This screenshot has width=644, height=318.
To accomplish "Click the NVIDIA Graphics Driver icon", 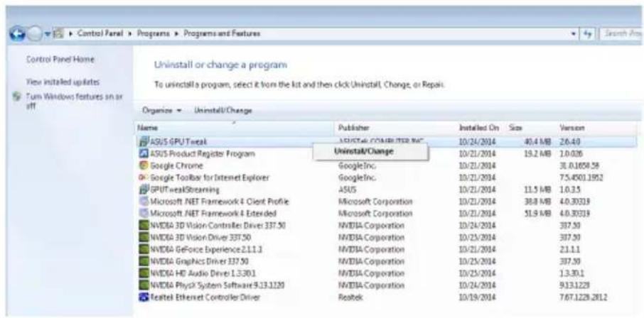I will (x=144, y=261).
